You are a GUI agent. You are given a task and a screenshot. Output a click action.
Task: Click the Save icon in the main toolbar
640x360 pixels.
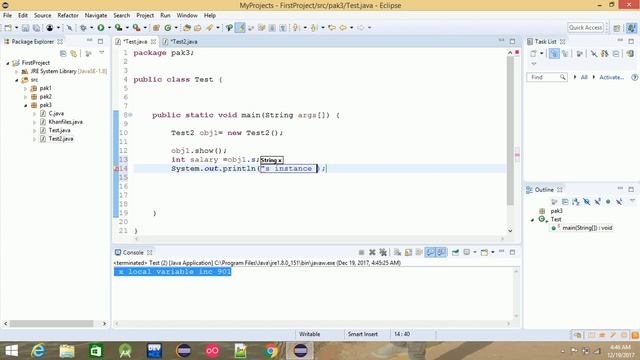[25, 28]
